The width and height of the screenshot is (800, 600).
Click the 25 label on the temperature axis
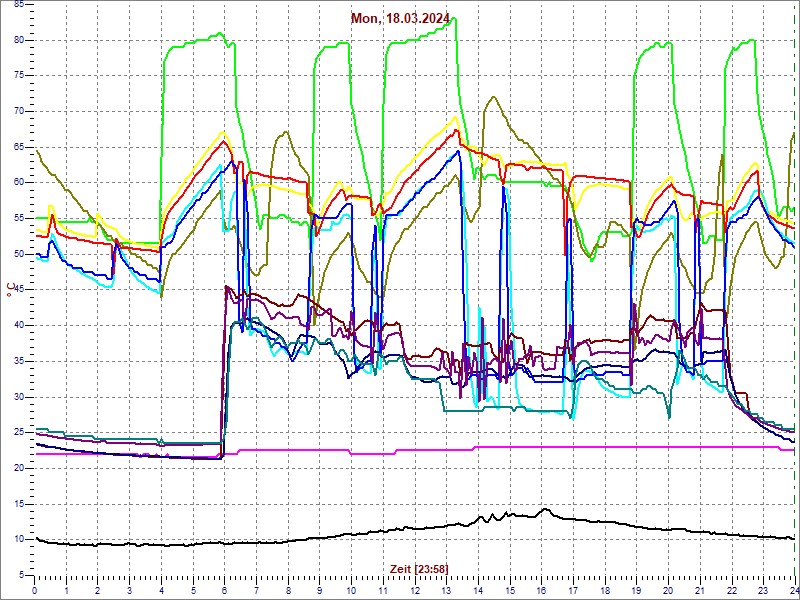pos(17,433)
